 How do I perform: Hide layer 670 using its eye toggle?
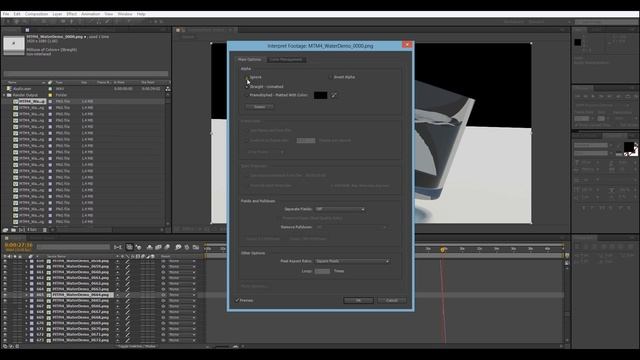point(5,323)
